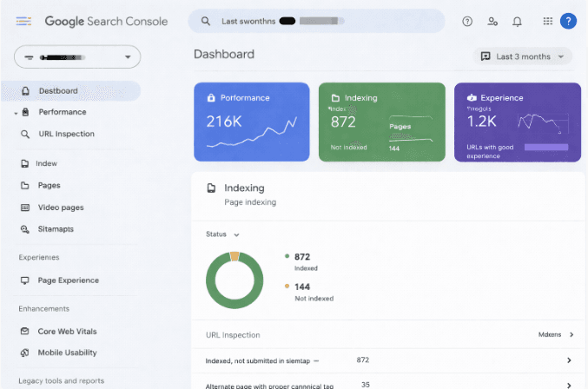Open Mobile Usability in the sidebar
This screenshot has height=389, width=588.
click(67, 353)
